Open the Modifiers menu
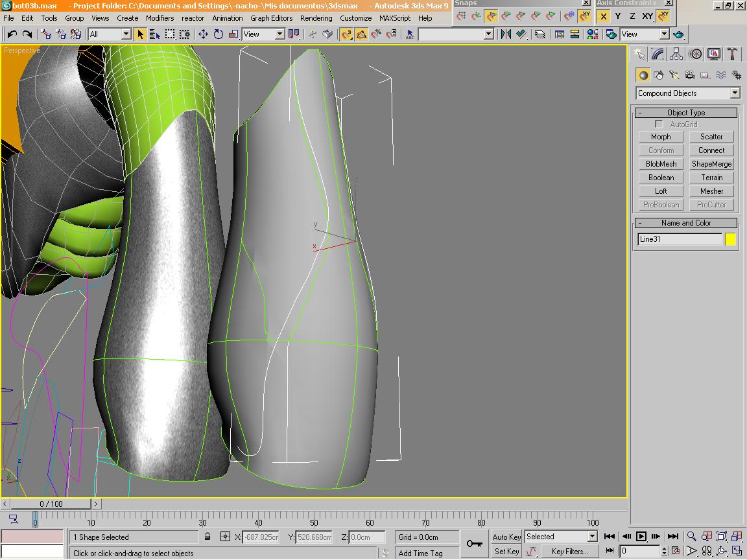The height and width of the screenshot is (560, 747). (x=160, y=18)
